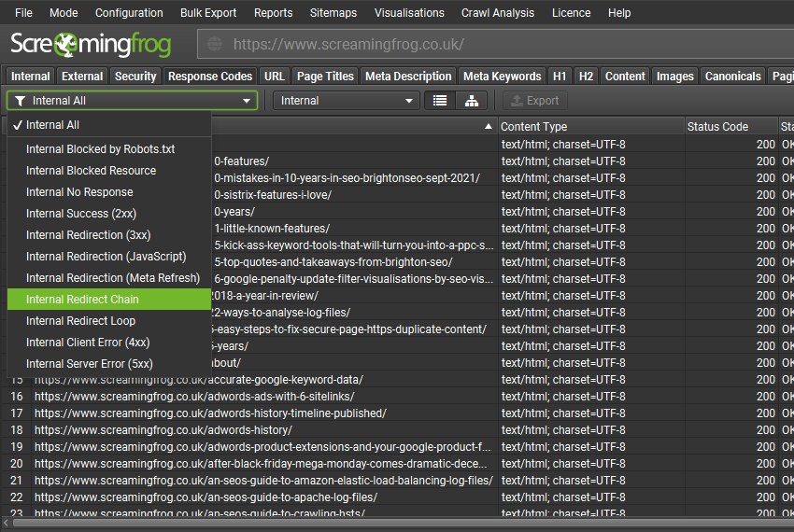Screen dimensions: 794x532
Task: Select Internal No Response filter
Action: click(109, 192)
